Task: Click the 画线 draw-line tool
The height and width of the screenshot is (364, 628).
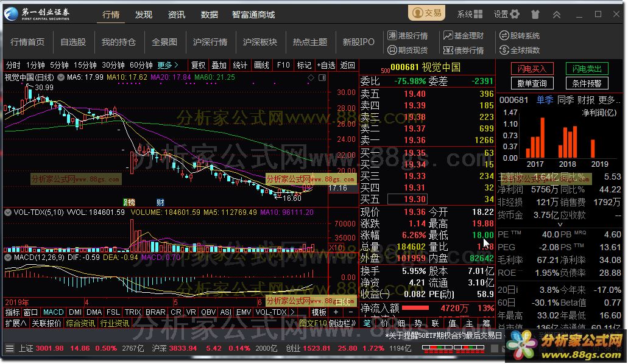Action: tap(261, 65)
